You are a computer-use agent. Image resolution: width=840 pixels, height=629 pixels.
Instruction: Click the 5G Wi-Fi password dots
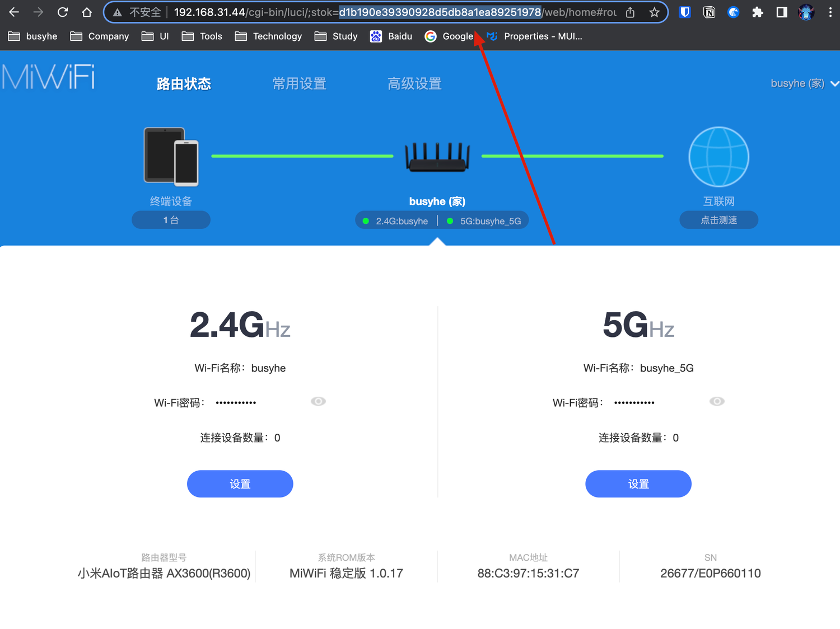[x=634, y=403]
